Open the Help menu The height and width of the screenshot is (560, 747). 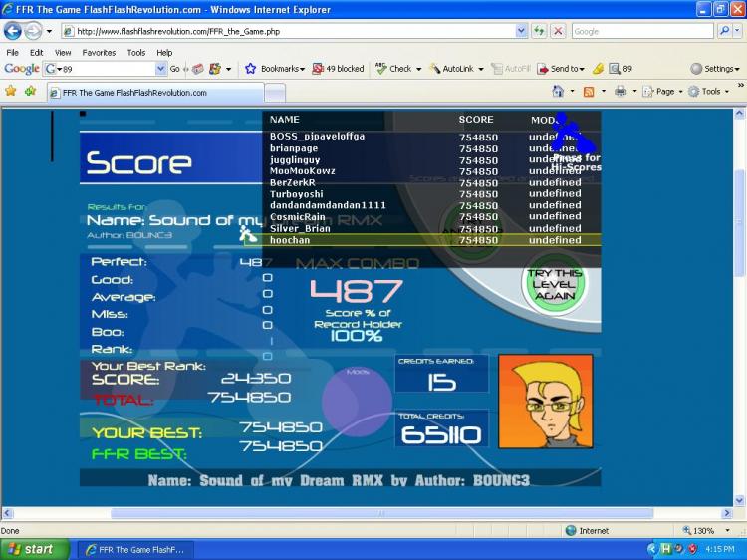[x=164, y=53]
